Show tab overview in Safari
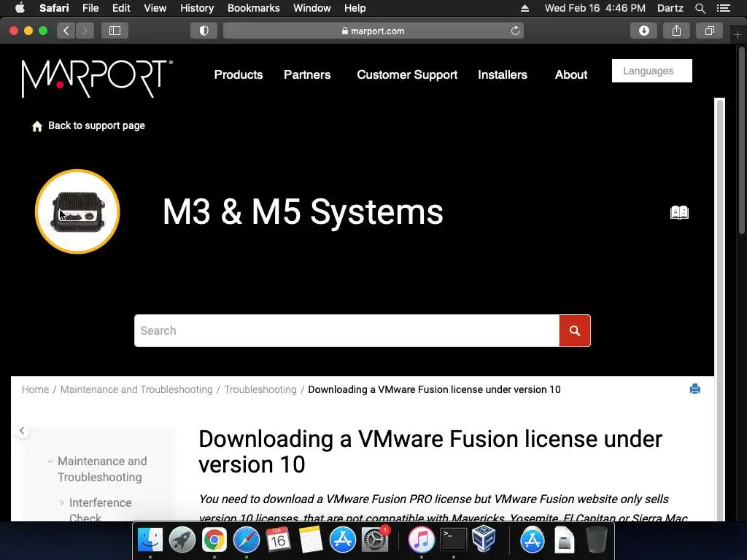This screenshot has height=560, width=747. coord(709,31)
